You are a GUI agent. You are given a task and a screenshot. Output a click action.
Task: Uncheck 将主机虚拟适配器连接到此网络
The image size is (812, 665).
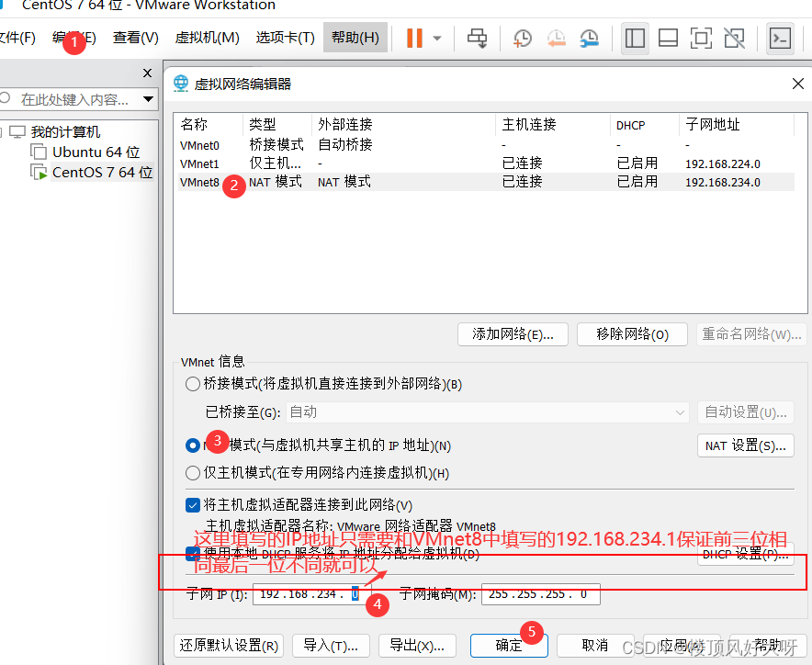[x=192, y=504]
